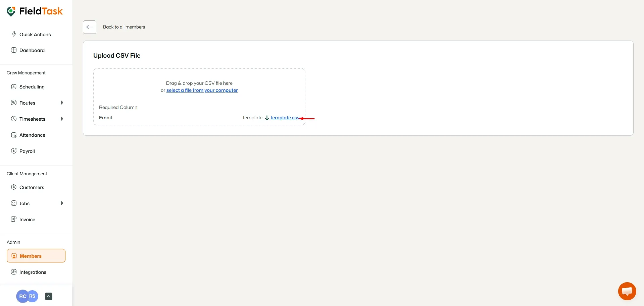Expand the Routes submenu
The image size is (644, 306).
pyautogui.click(x=62, y=103)
